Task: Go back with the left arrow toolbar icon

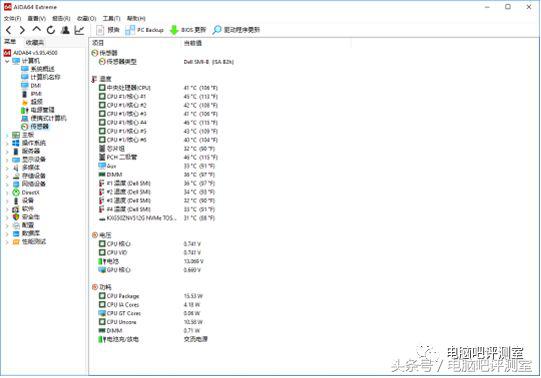Action: (x=9, y=30)
